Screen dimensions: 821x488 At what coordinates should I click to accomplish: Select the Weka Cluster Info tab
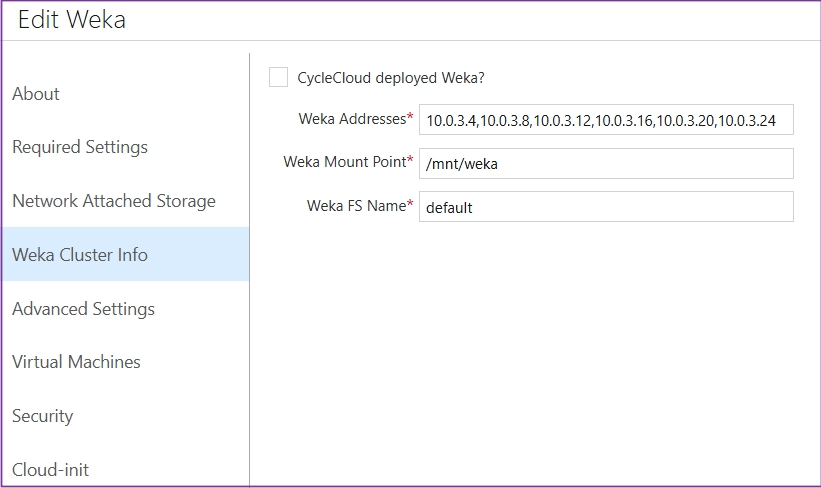point(80,255)
